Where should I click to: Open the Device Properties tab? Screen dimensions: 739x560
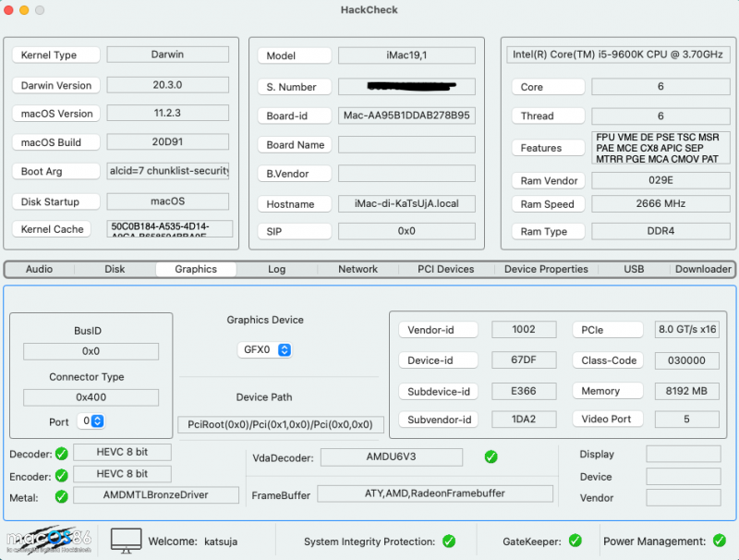(x=546, y=269)
